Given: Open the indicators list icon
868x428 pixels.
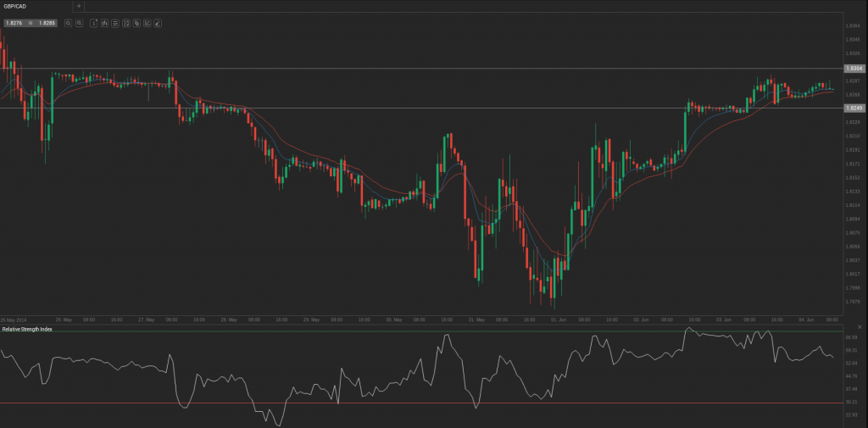Looking at the screenshot, I should point(114,23).
